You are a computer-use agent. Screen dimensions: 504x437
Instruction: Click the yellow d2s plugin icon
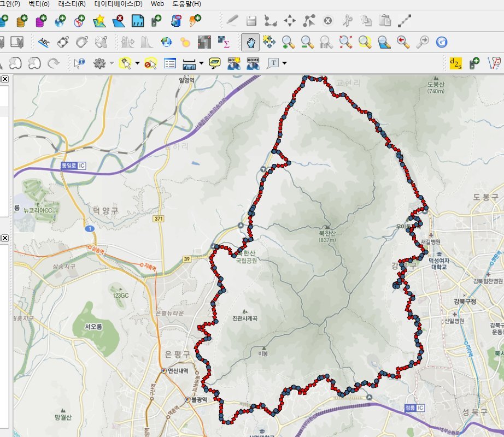tap(455, 63)
